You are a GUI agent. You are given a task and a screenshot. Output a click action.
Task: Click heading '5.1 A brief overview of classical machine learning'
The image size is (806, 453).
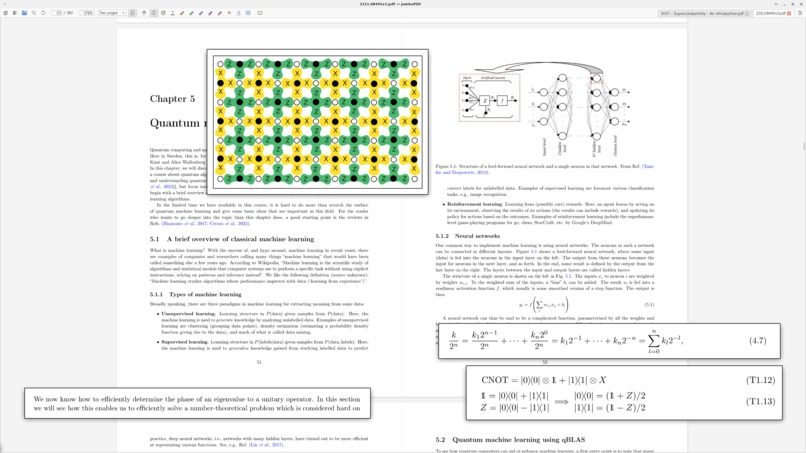click(x=232, y=239)
